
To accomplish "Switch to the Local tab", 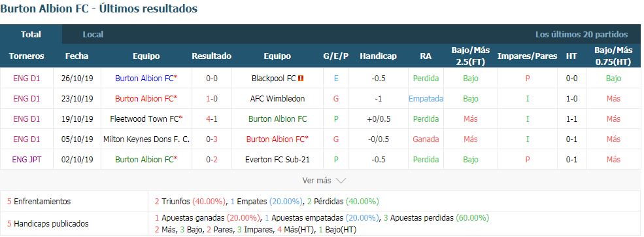I will pyautogui.click(x=93, y=35).
